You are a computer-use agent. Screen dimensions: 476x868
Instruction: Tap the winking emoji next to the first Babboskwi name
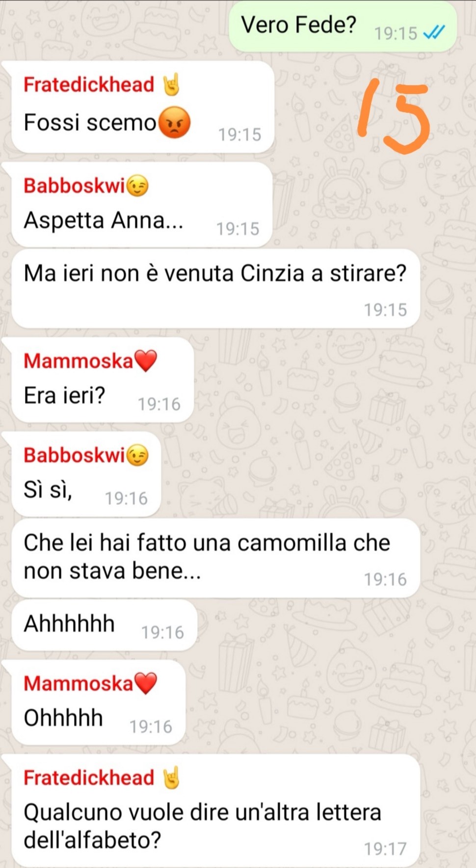click(138, 186)
